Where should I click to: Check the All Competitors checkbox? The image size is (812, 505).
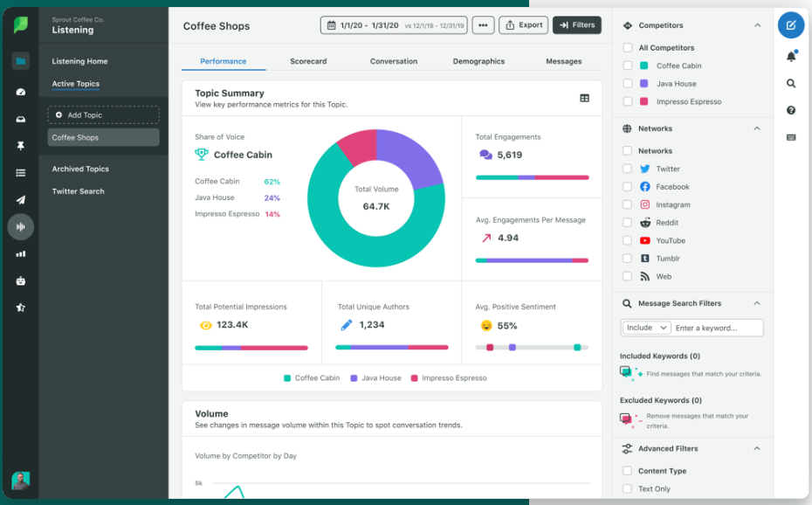coord(628,48)
